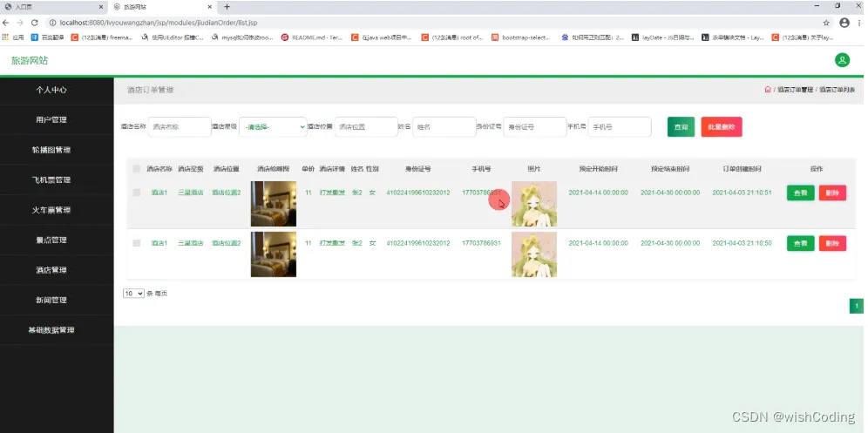Close the 旅游网站 tab with its X
The width and height of the screenshot is (868, 433).
[x=209, y=7]
